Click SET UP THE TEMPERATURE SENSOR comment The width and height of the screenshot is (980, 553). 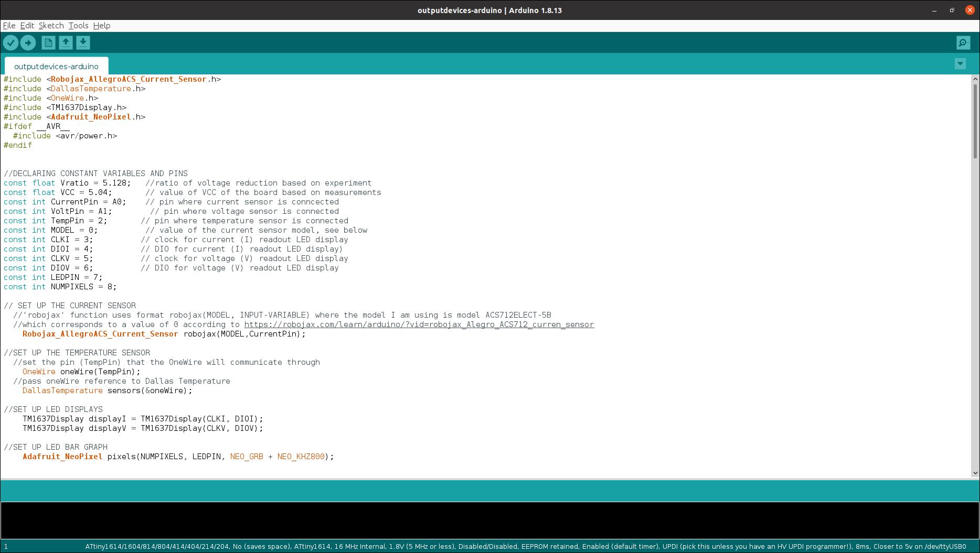[77, 353]
